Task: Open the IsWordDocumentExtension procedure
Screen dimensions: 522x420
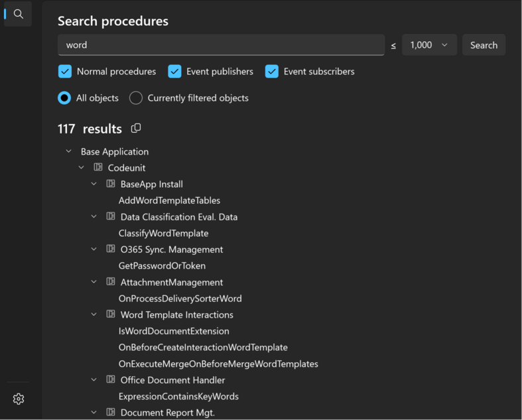Action: (x=174, y=331)
